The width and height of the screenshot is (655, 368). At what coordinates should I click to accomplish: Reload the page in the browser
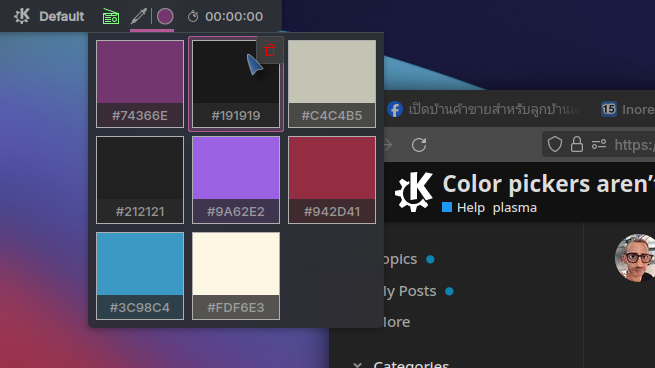[419, 145]
